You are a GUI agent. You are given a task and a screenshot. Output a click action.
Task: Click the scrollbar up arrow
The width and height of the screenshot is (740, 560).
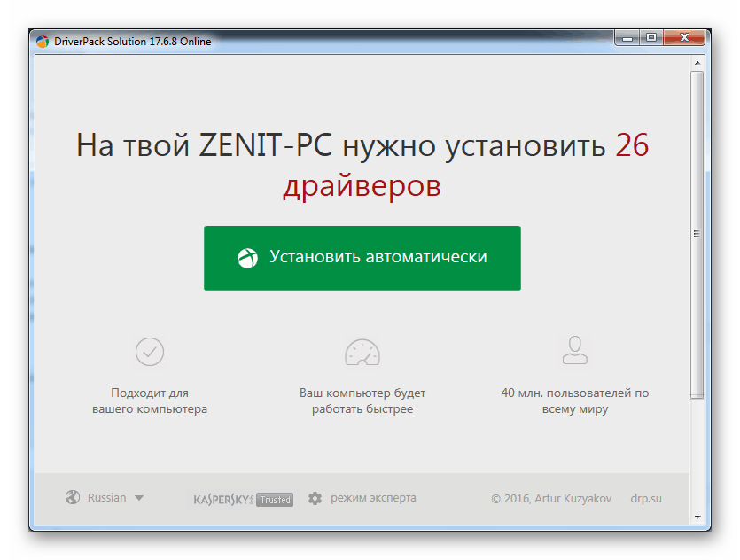pyautogui.click(x=697, y=65)
